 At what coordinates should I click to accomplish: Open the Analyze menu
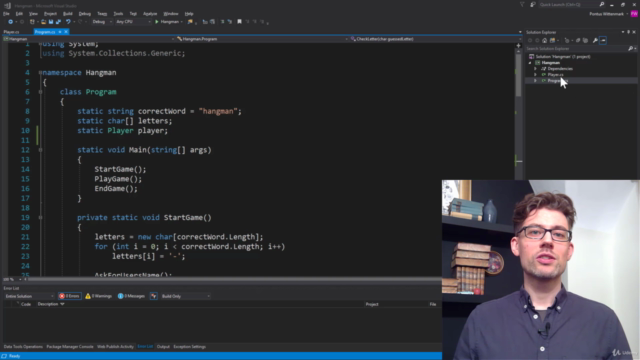tap(150, 14)
